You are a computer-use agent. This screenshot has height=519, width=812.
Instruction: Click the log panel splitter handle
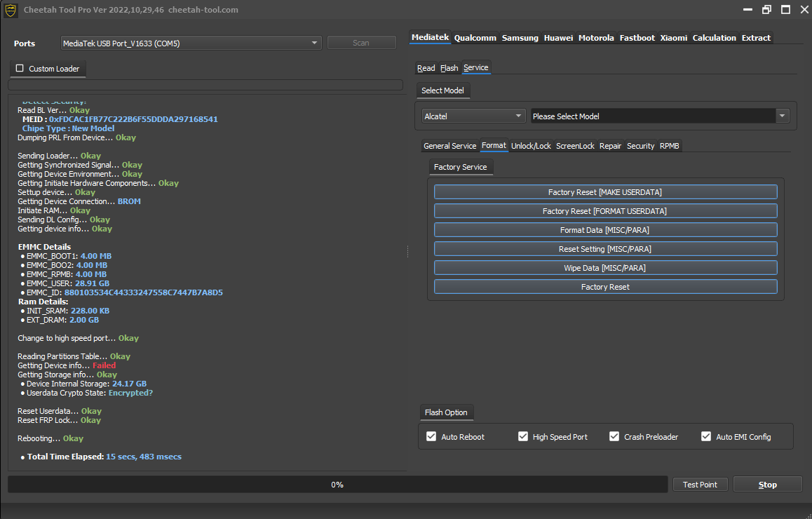pos(408,252)
